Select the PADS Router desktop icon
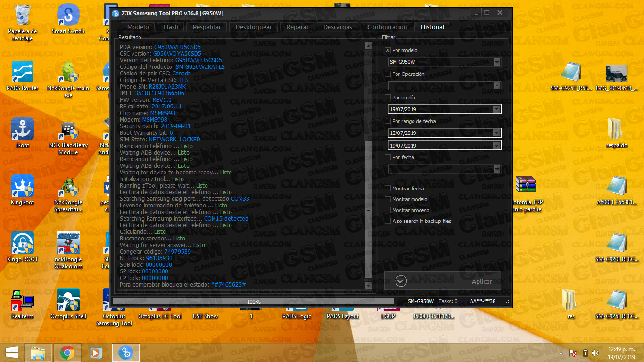The image size is (644, 362). pyautogui.click(x=23, y=76)
